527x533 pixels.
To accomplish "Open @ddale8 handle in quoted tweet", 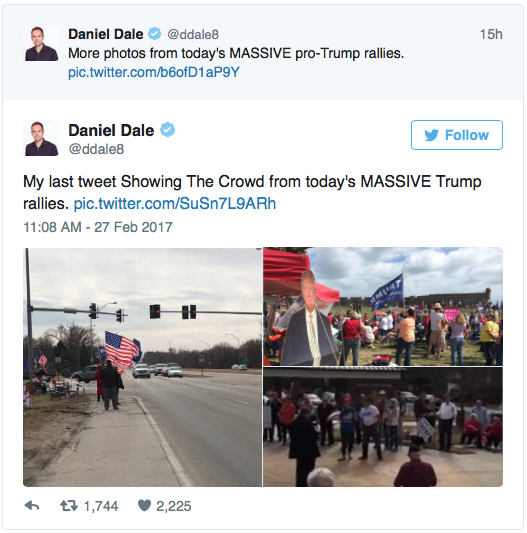I will coord(193,34).
